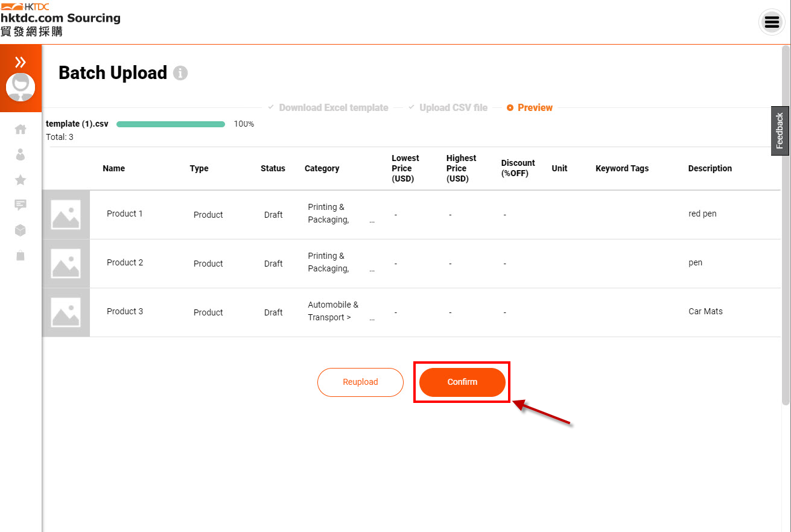Open the profile person icon in sidebar

tap(21, 154)
